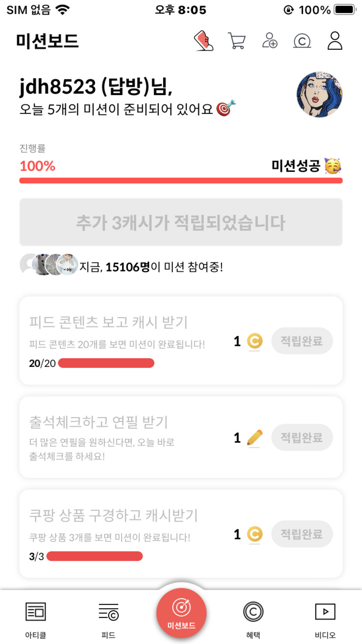Open the 쿠팡 상품 구경하고 캐시받기 mission title
The image size is (362, 644).
(113, 515)
